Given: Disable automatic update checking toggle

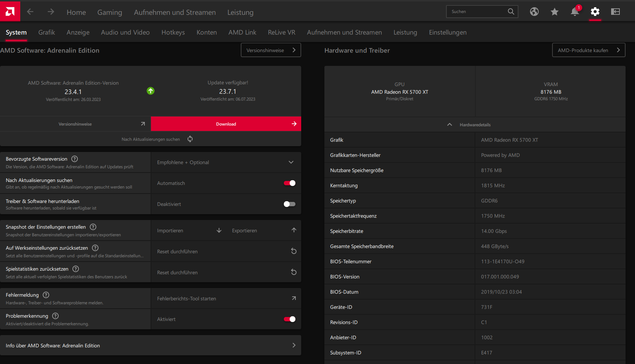Looking at the screenshot, I should click(x=290, y=183).
